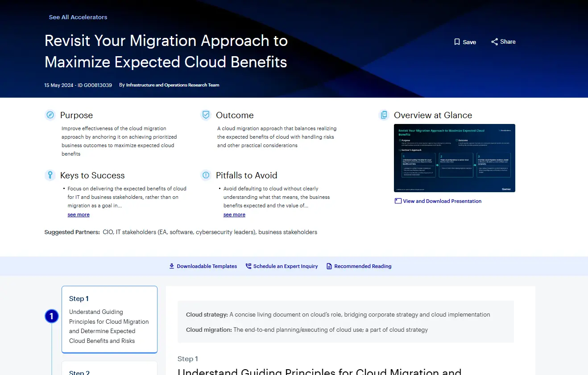Image resolution: width=588 pixels, height=375 pixels.
Task: Open the presentation preview thumbnail
Action: point(454,158)
